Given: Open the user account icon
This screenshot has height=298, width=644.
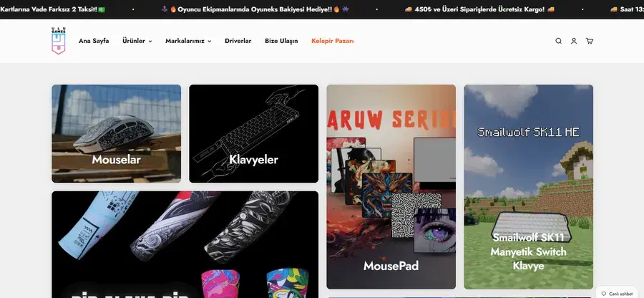Looking at the screenshot, I should 574,41.
